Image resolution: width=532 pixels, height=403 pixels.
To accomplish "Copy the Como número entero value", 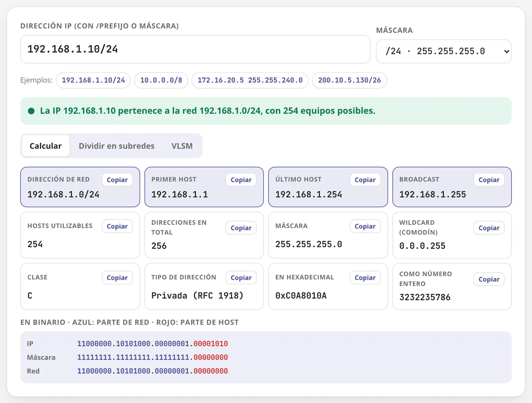I will coord(489,279).
